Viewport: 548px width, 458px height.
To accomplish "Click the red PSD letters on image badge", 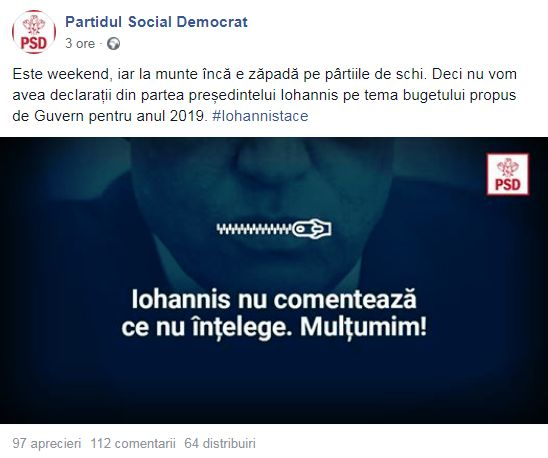I will coord(508,184).
